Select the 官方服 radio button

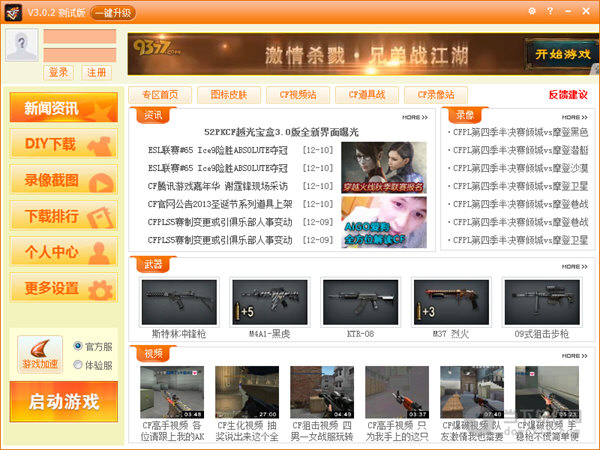[x=78, y=346]
